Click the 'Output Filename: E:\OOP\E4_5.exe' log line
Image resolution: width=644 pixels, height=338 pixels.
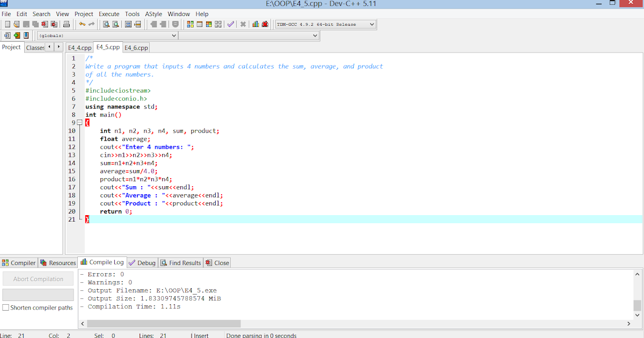(x=152, y=290)
